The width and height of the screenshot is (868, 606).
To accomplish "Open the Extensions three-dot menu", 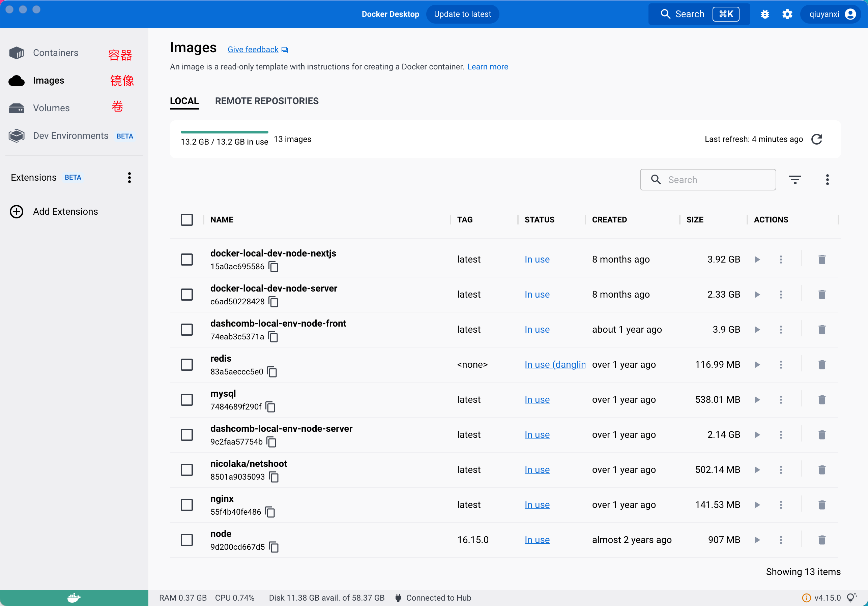I will [129, 178].
